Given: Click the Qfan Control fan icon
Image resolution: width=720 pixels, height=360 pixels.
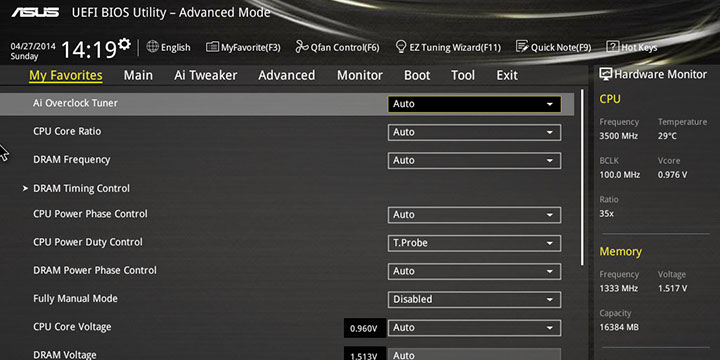Looking at the screenshot, I should (302, 47).
